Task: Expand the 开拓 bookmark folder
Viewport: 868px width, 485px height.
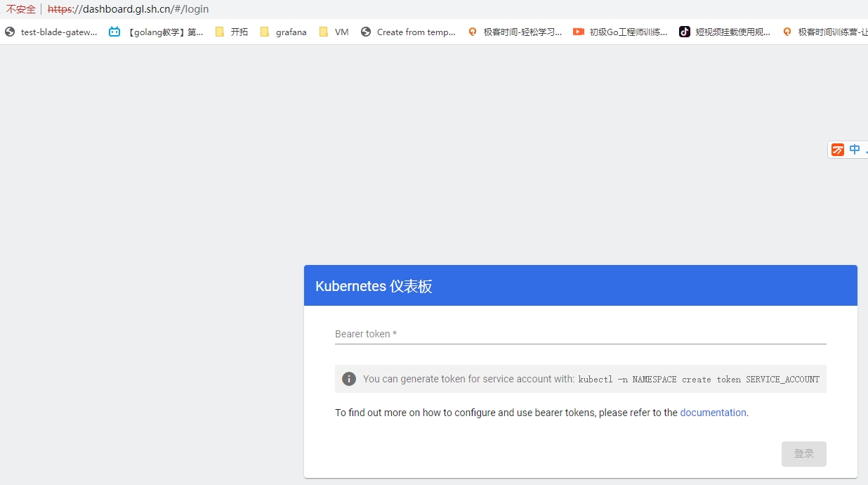Action: tap(232, 32)
